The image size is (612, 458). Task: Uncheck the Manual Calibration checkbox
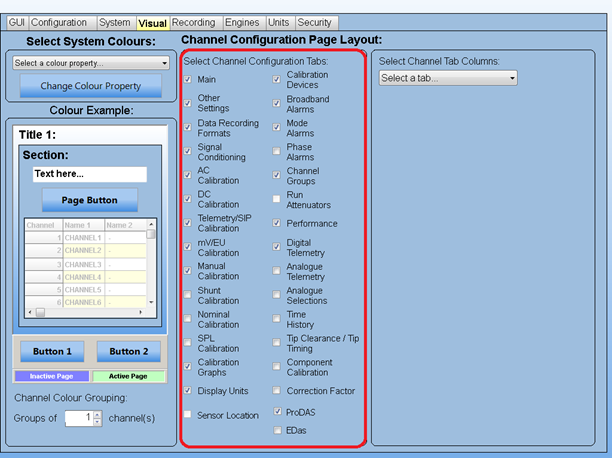[x=188, y=271]
